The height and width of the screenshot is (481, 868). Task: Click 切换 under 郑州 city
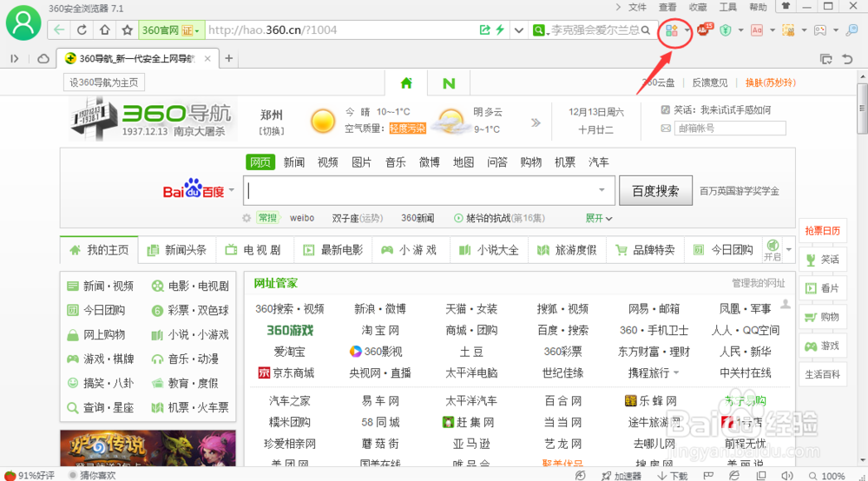(271, 131)
